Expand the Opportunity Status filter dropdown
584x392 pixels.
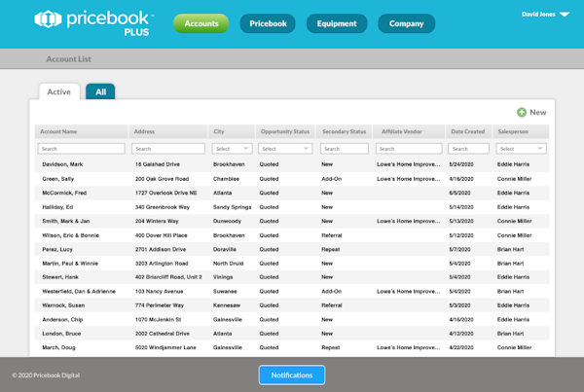tap(285, 149)
